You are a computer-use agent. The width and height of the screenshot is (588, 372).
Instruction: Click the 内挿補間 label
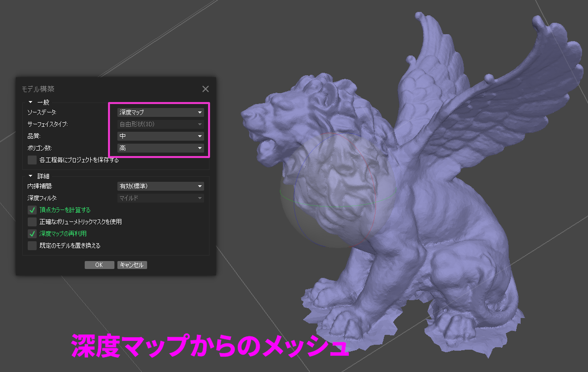[x=40, y=186]
